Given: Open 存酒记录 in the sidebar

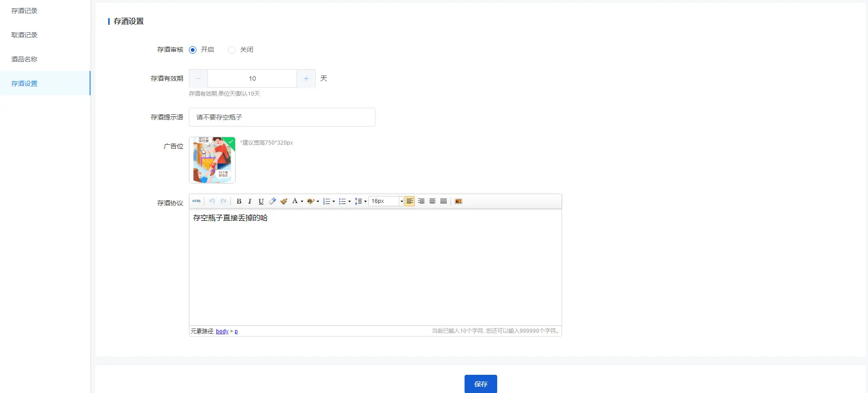Looking at the screenshot, I should (x=24, y=11).
